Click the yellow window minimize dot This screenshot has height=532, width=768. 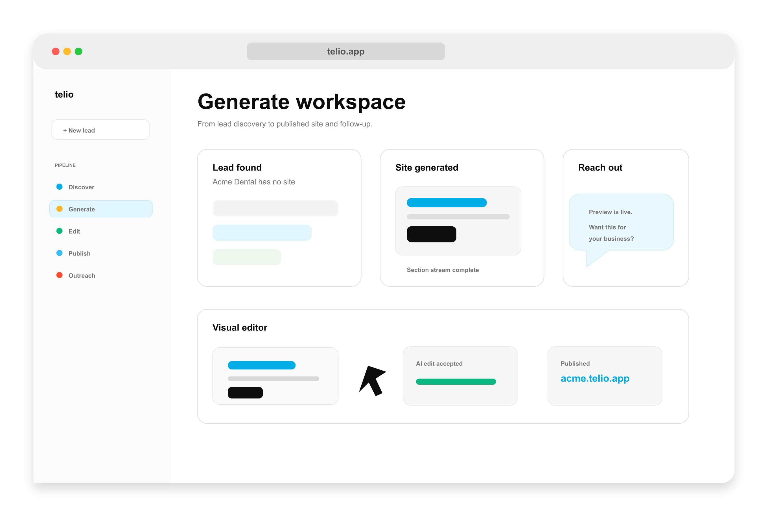pos(67,51)
